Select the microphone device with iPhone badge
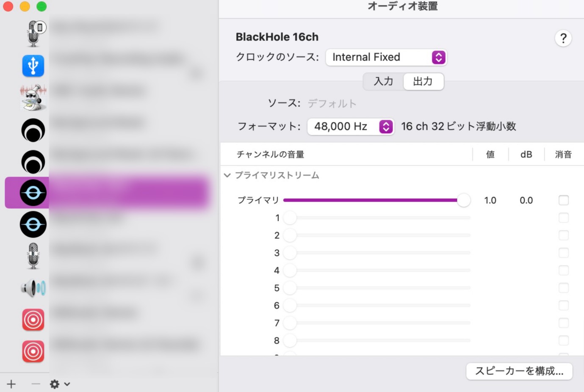The height and width of the screenshot is (392, 584). pos(33,34)
